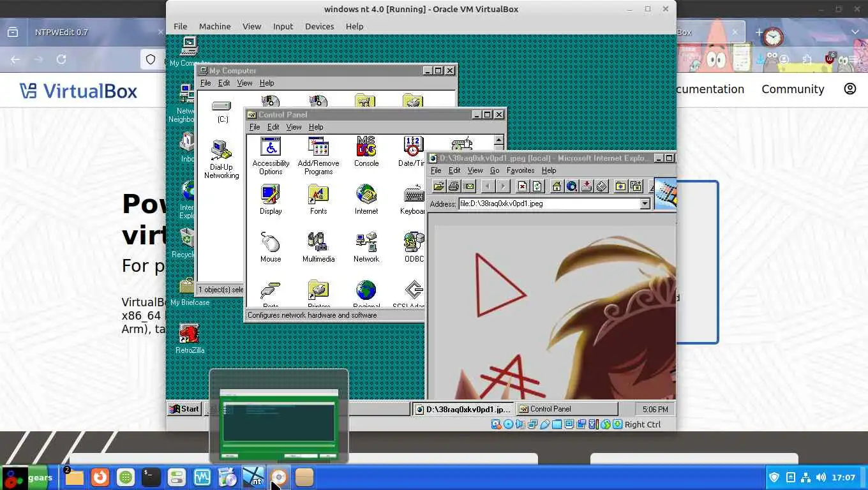Select the RetroZilla desktop shortcut
868x490 pixels.
(x=190, y=339)
